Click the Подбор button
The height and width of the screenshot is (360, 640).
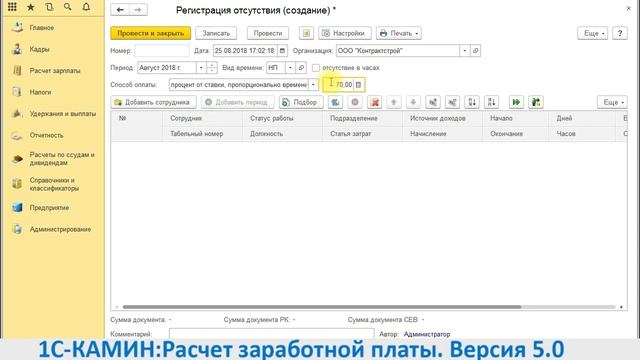pyautogui.click(x=301, y=102)
